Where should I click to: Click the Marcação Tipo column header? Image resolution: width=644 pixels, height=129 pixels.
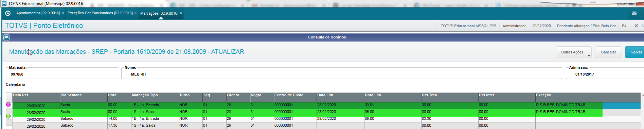(x=155, y=97)
